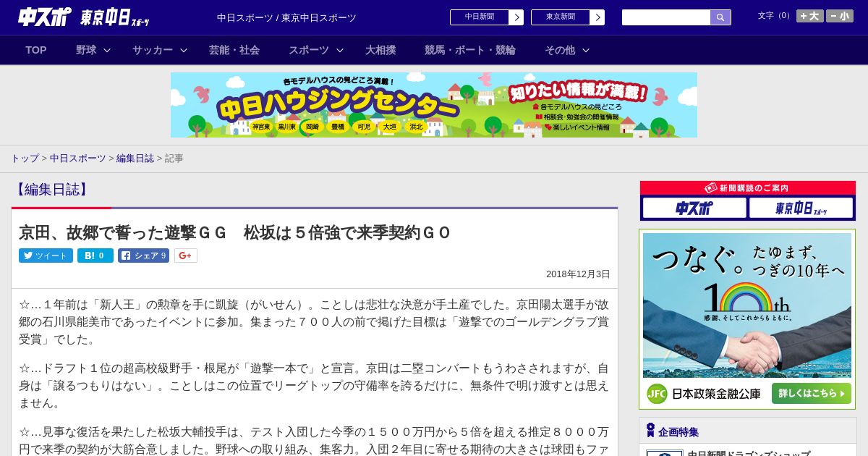
Task: Increase font size with 大 button
Action: point(810,16)
